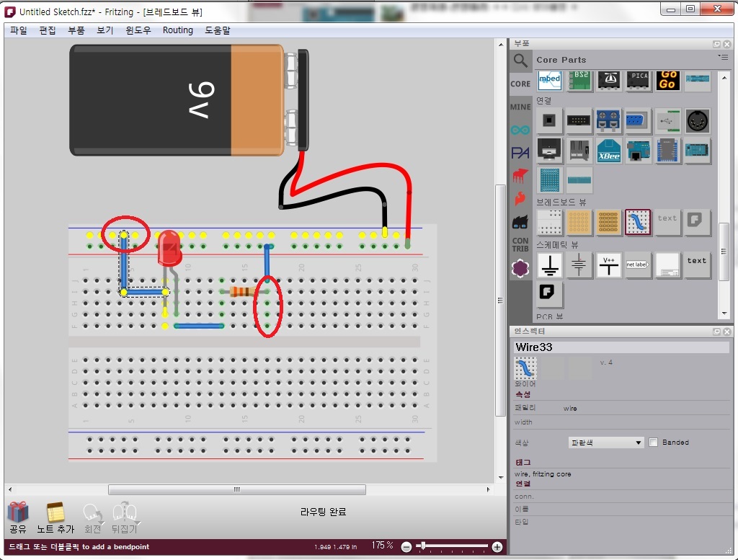Open the Routing menu

tap(177, 30)
